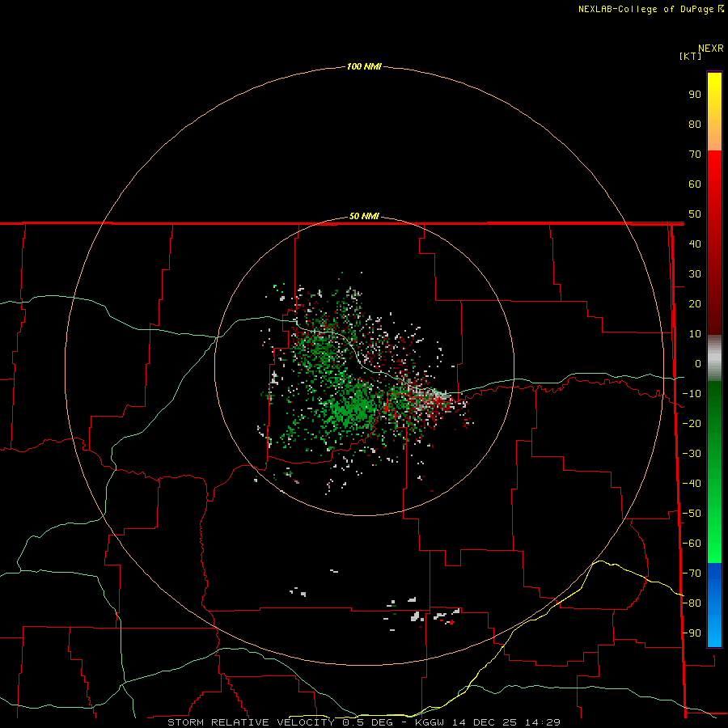Click the footer text STORM RELATIVE VELOCITY
This screenshot has height=728, width=728.
(250, 722)
